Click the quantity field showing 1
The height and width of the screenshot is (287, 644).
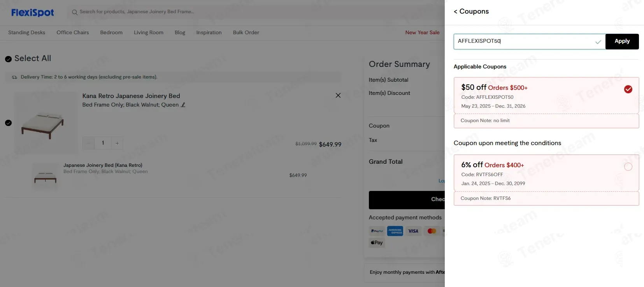(103, 143)
